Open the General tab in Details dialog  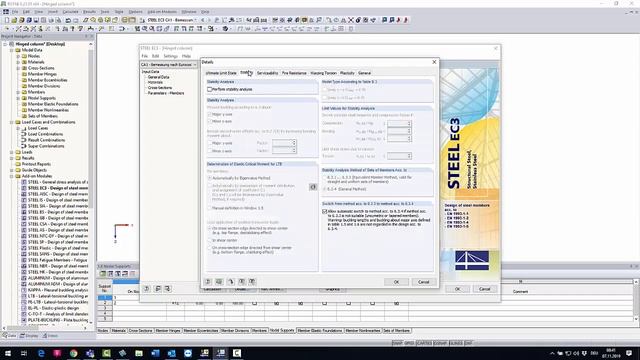pos(364,73)
